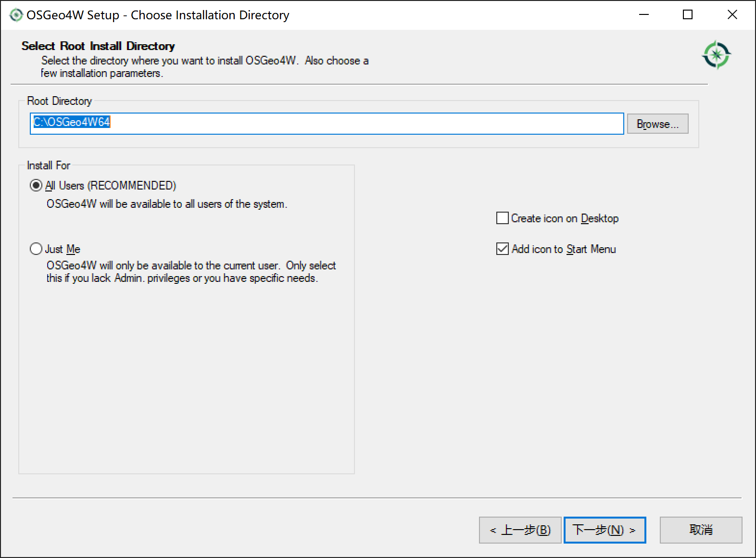Screen dimensions: 756x558
Task: Click the window title "Choose Installation Directory"
Action: (210, 15)
